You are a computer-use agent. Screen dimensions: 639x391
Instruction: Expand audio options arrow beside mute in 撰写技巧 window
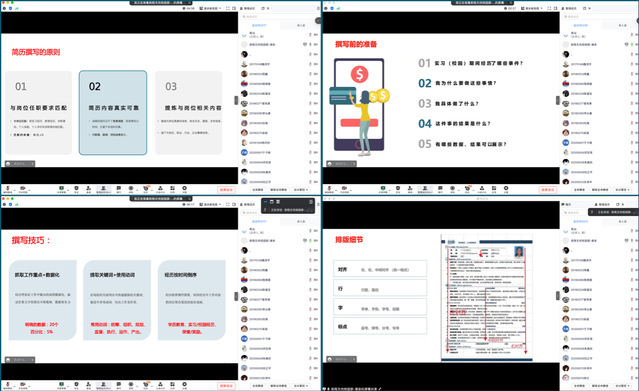pos(13,384)
